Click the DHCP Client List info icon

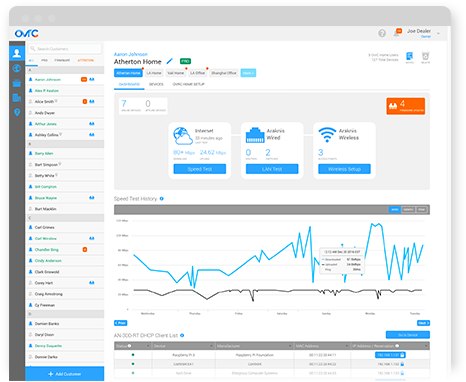click(x=182, y=335)
